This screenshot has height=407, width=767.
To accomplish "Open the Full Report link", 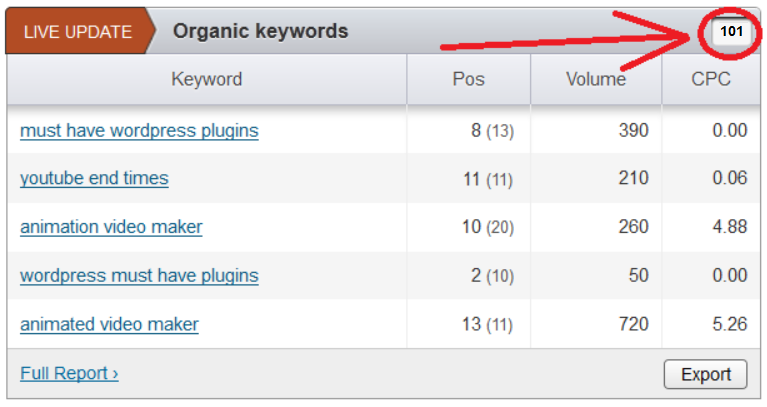I will coord(69,373).
